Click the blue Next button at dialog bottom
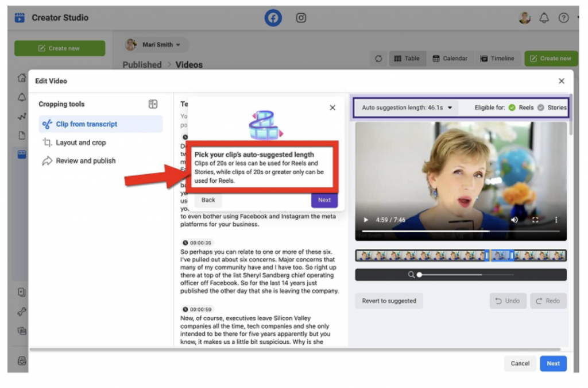588x388 pixels. click(x=553, y=364)
